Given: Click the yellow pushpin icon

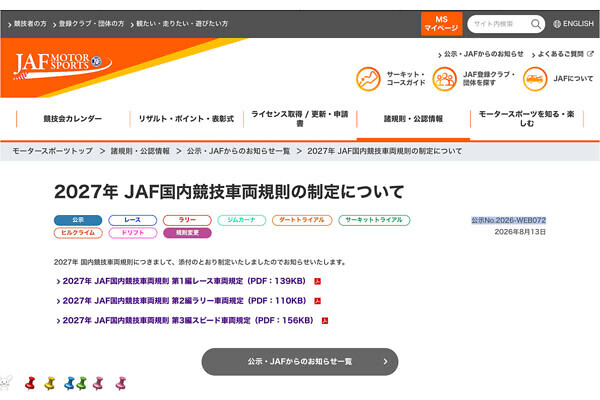Looking at the screenshot, I should pyautogui.click(x=50, y=383).
